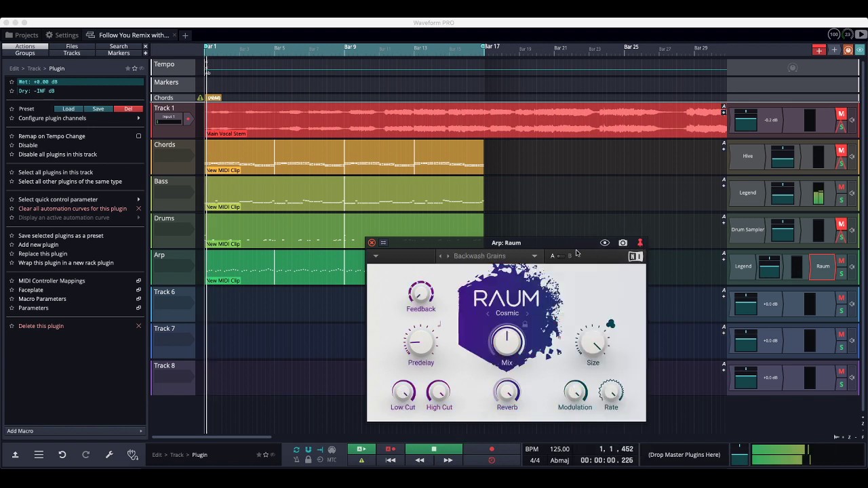
Task: Toggle the loop button in transport
Action: [296, 449]
